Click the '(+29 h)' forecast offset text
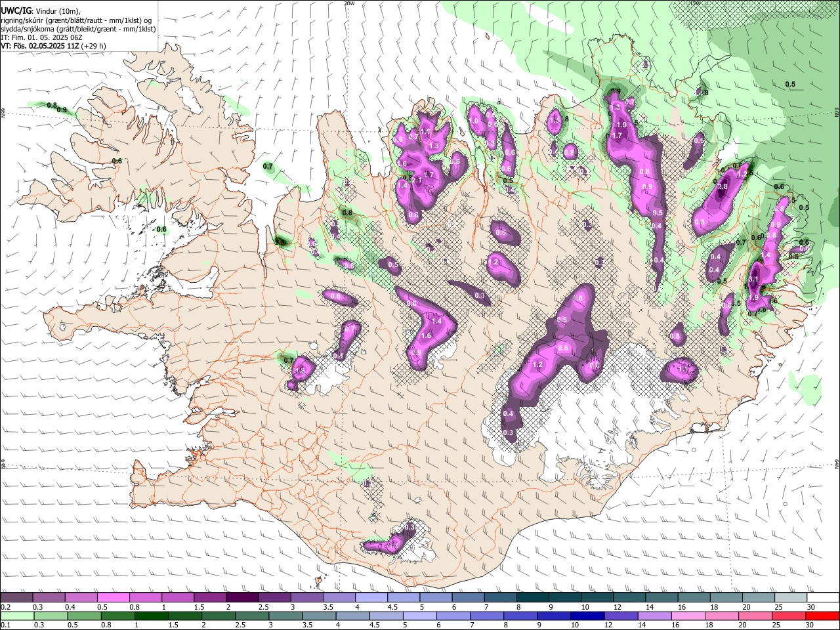This screenshot has height=630, width=840. click(x=94, y=46)
